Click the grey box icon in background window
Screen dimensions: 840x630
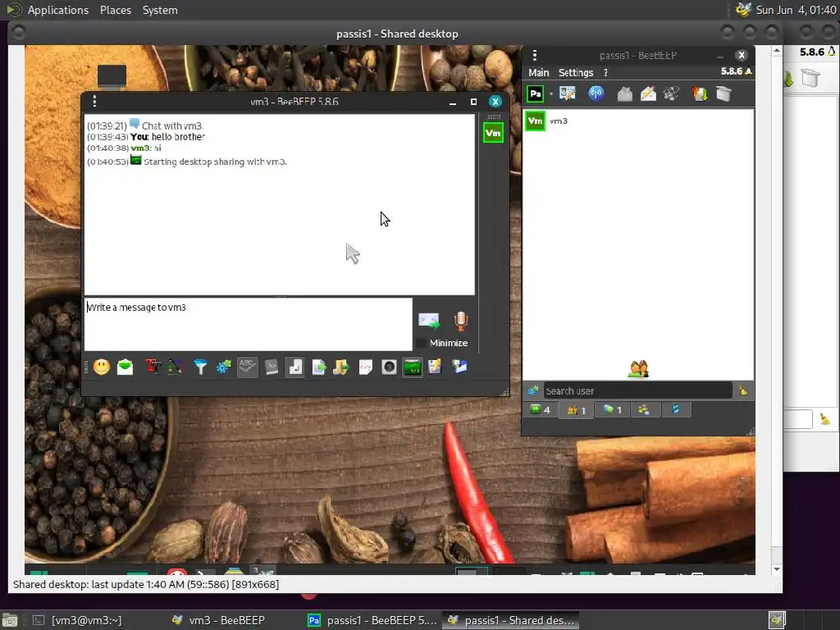[810, 78]
